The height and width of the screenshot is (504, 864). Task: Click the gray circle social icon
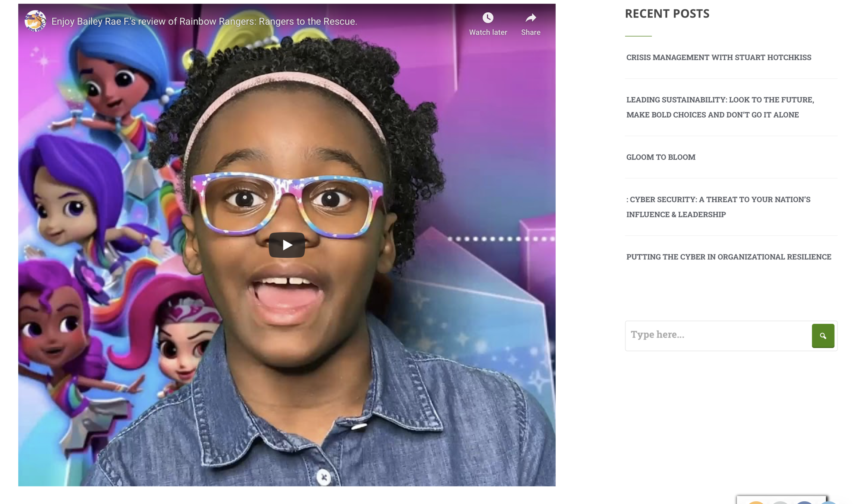(x=780, y=503)
